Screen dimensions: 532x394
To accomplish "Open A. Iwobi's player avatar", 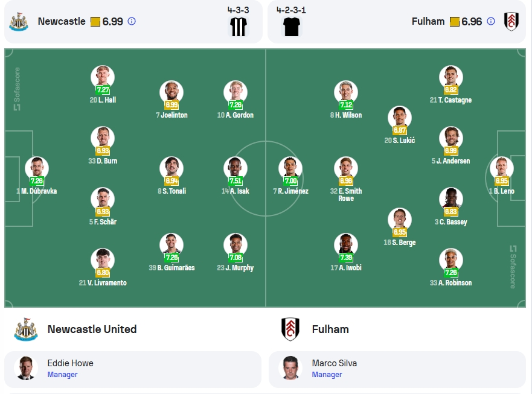I will pos(346,245).
